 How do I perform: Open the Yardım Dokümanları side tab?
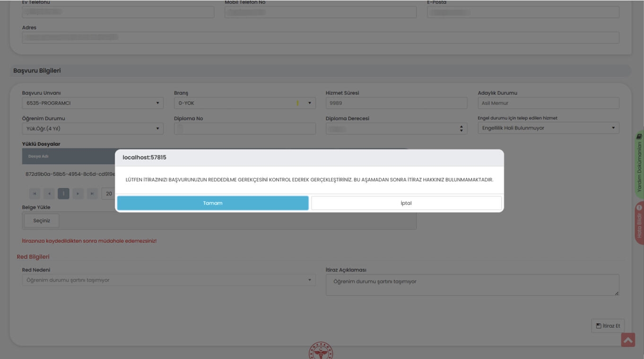639,164
